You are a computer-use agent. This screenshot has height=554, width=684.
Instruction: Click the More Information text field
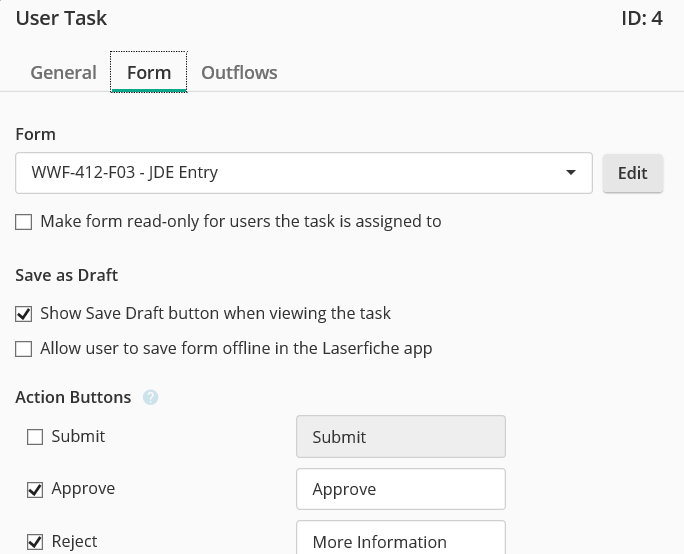coord(401,540)
